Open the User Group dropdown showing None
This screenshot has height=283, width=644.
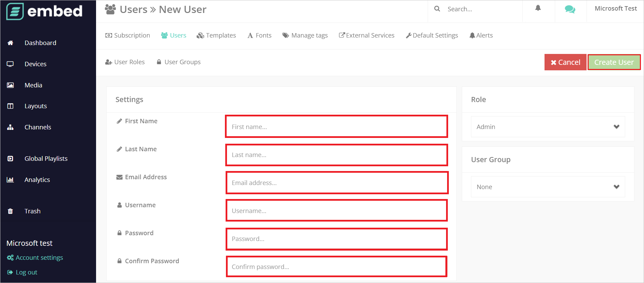click(548, 187)
